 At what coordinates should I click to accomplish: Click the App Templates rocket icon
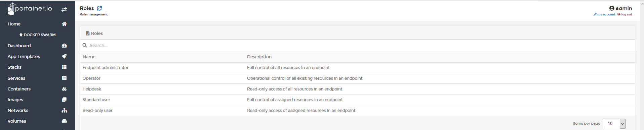64,56
